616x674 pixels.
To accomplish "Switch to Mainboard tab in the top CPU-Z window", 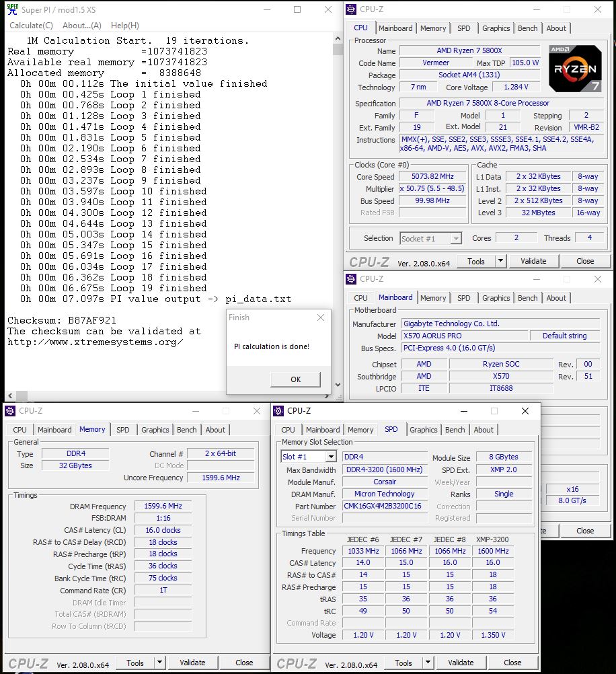I will pos(395,28).
